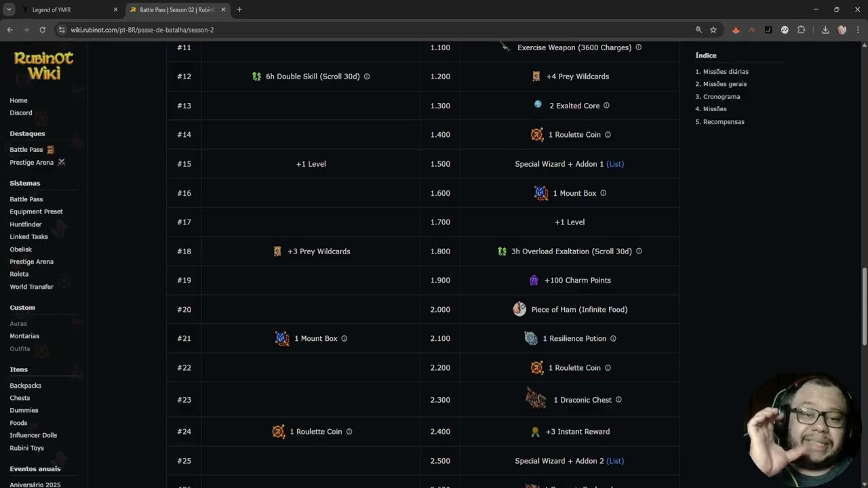Click info icon beside 1 Draconic Chest

(618, 400)
